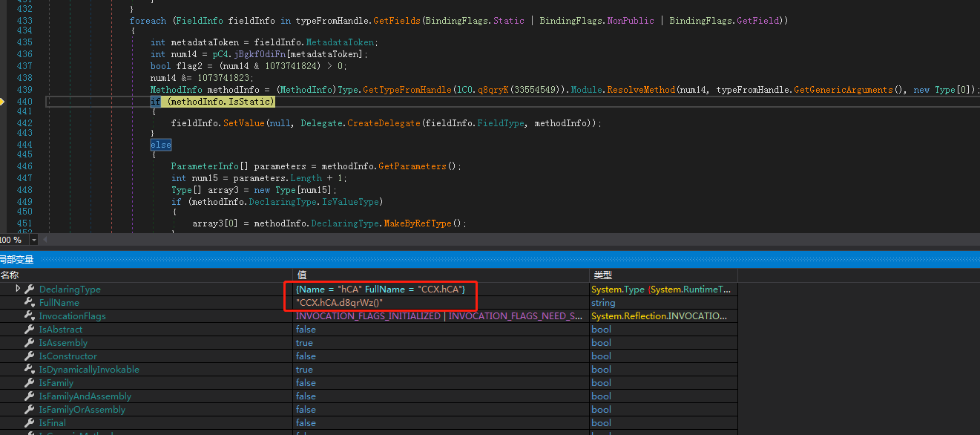Click the true value of IsAssembly
This screenshot has height=435, width=980.
304,342
